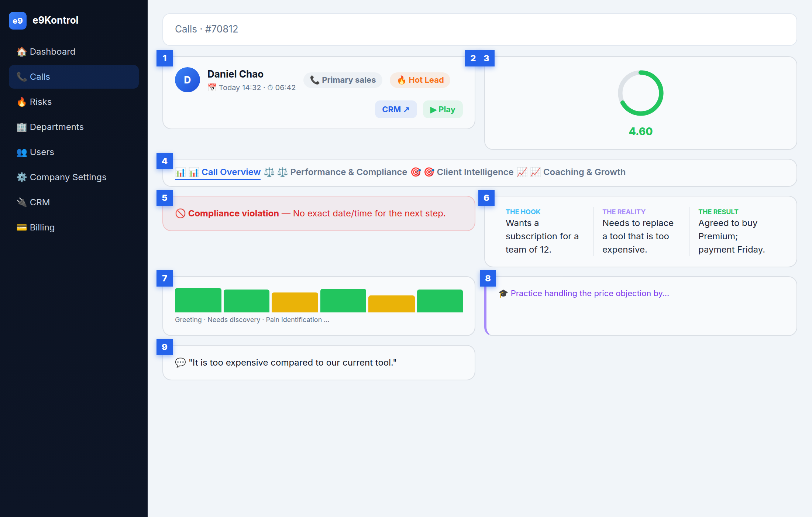Open Company Settings
812x517 pixels.
click(x=74, y=177)
